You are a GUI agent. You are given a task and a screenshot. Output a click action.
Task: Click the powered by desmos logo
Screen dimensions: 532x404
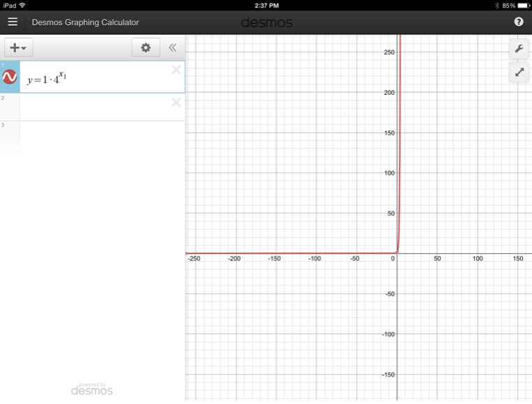[91, 389]
